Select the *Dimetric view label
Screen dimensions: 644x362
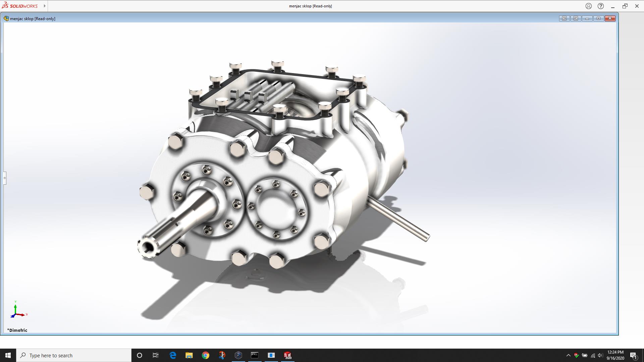click(x=17, y=330)
